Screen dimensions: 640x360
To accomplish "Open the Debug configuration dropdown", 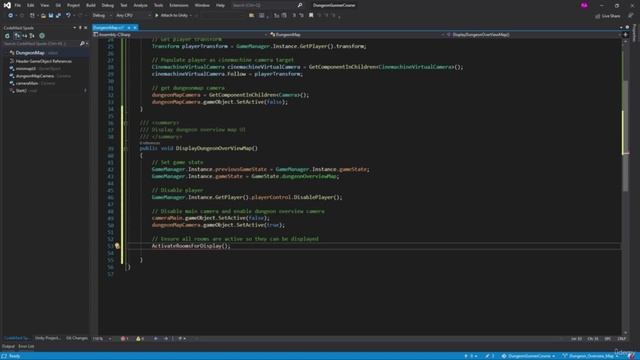I will 101,16.
